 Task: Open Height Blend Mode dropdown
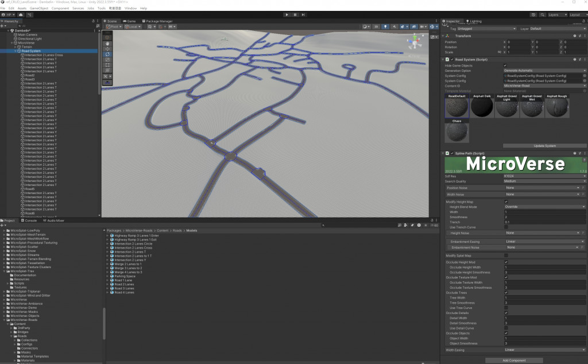(544, 207)
